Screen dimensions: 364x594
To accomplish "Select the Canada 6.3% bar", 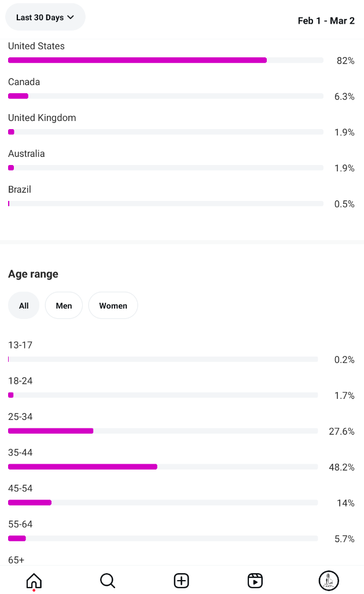I will pyautogui.click(x=166, y=96).
